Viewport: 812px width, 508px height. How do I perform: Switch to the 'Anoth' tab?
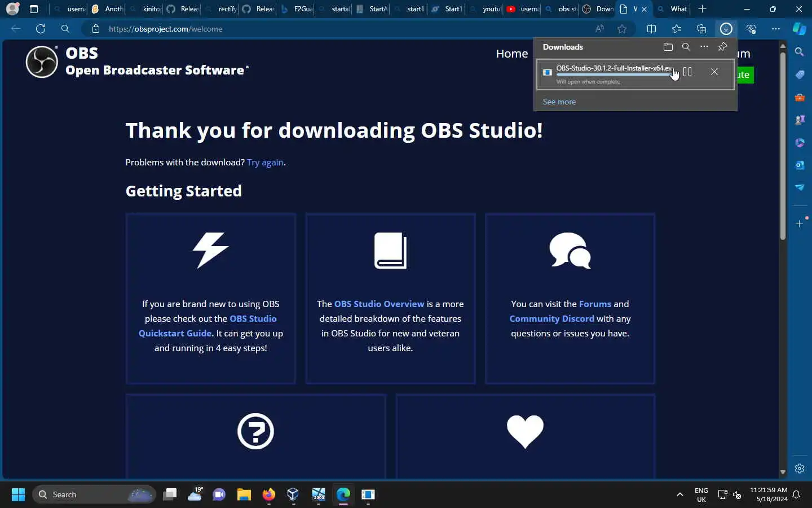point(107,9)
